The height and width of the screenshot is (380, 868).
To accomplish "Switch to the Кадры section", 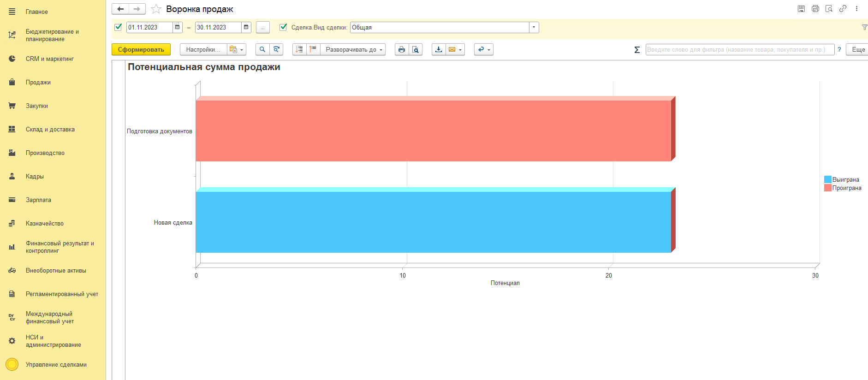I will point(35,176).
